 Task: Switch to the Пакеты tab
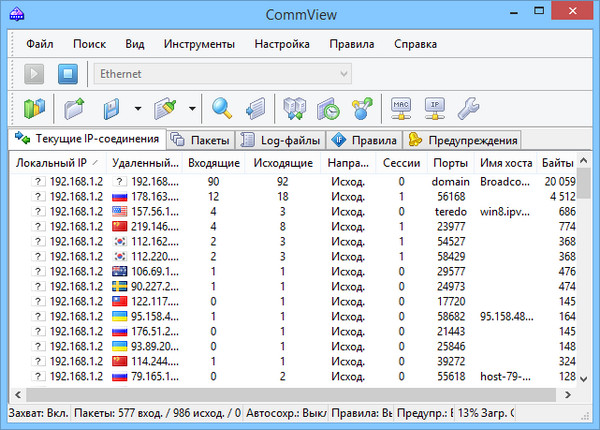(x=201, y=140)
